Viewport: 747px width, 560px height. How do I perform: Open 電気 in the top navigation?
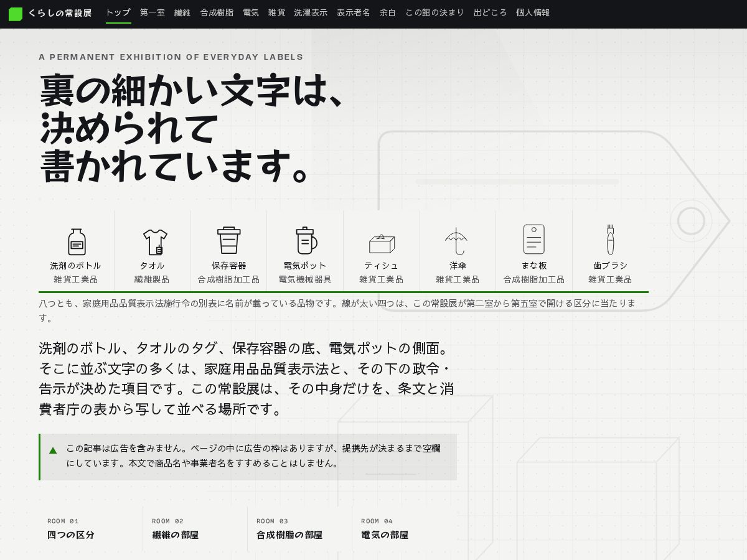251,12
